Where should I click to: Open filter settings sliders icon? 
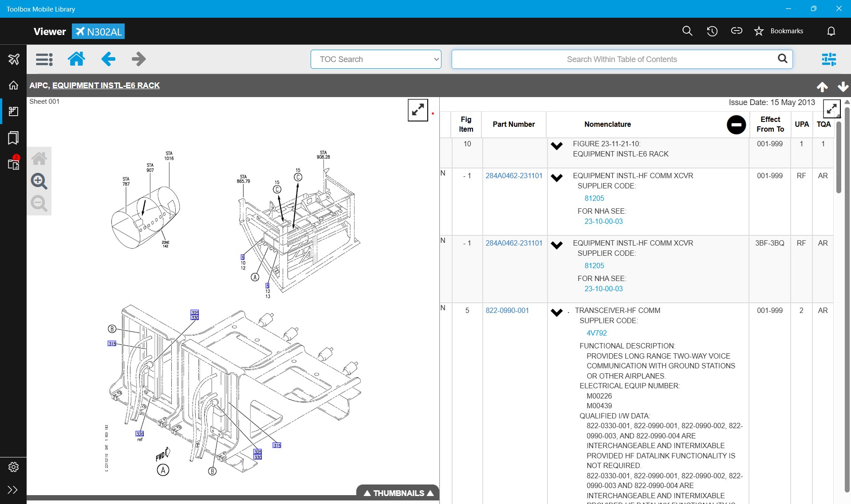[829, 59]
